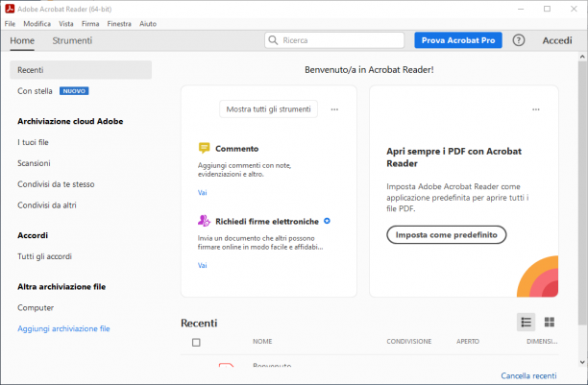Screen dimensions: 588x385
Task: Click Mostra tutti gli strumenti button
Action: click(x=268, y=109)
